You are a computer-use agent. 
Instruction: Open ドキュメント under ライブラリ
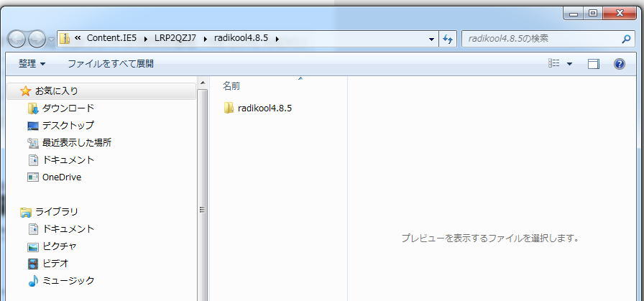coord(68,228)
